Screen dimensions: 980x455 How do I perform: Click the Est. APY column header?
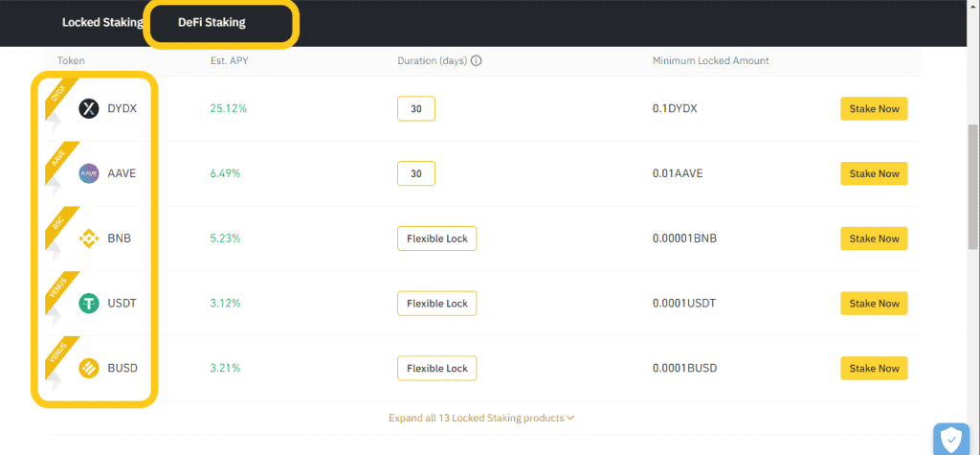click(229, 60)
